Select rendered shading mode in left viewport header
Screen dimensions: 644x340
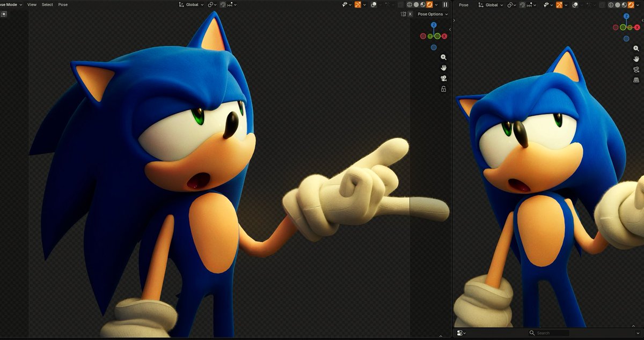[429, 4]
